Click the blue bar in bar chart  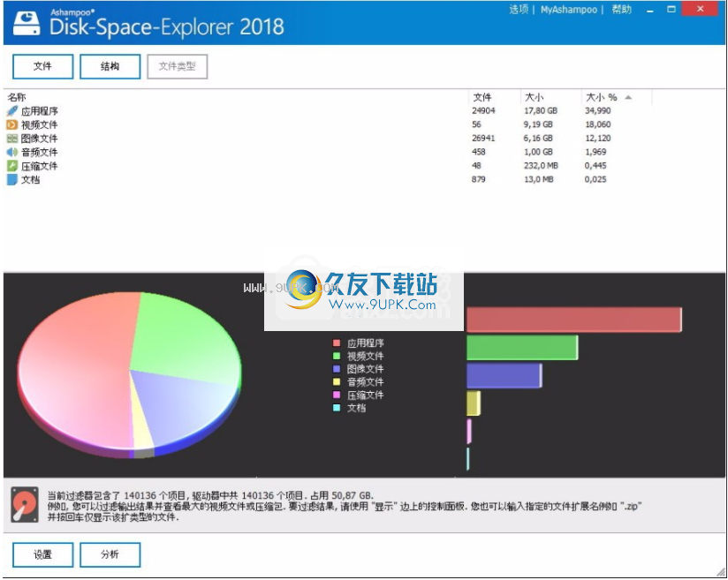pyautogui.click(x=504, y=376)
